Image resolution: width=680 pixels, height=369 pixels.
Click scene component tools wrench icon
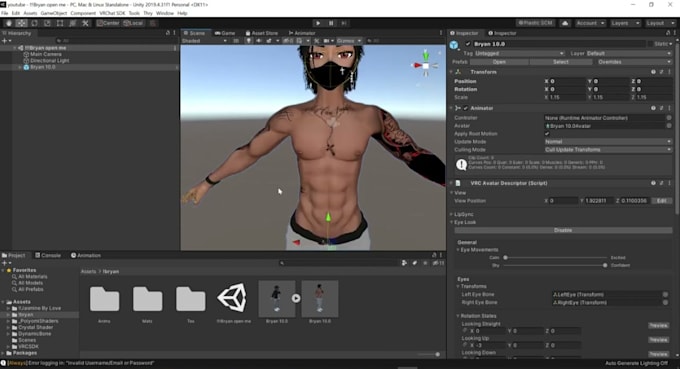point(317,41)
